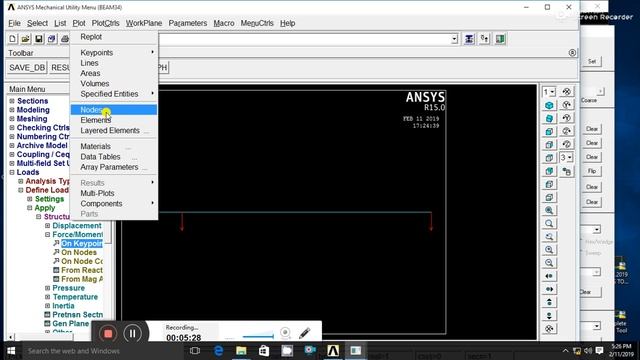Expand the Displacement tree node

click(x=47, y=226)
